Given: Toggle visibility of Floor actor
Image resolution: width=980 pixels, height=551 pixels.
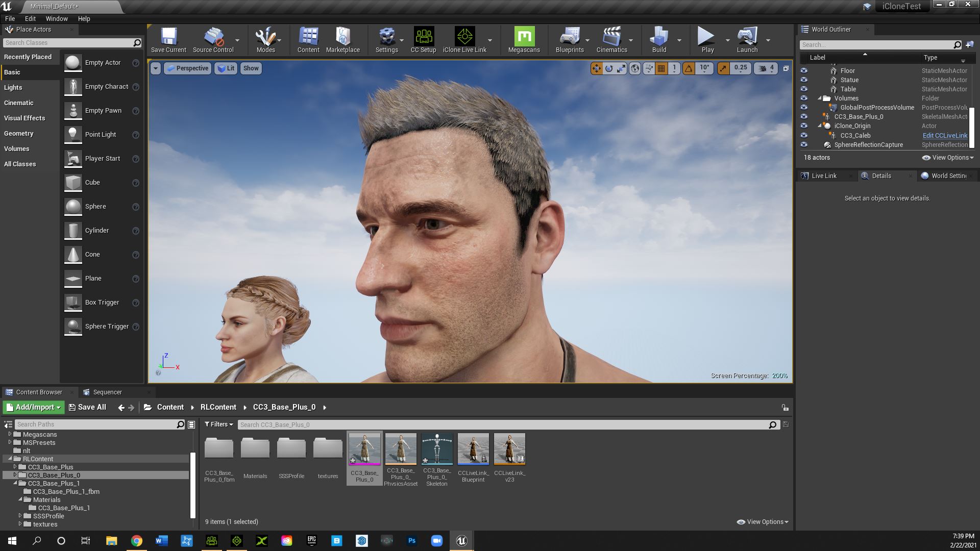Looking at the screenshot, I should (x=804, y=71).
